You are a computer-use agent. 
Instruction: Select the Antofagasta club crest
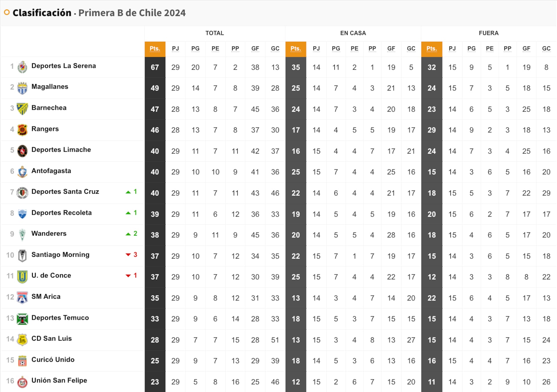pos(22,171)
